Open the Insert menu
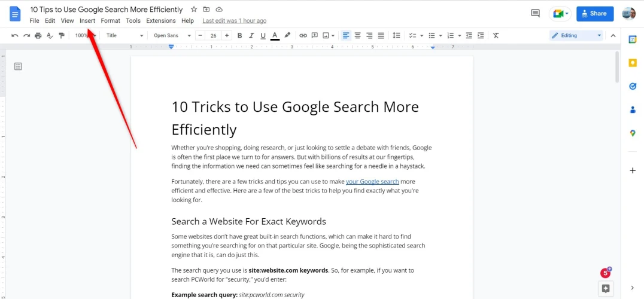The width and height of the screenshot is (644, 299). [x=87, y=21]
